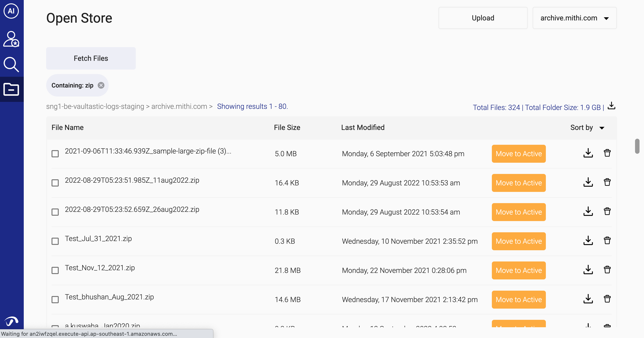Viewport: 644px width, 338px height.
Task: Delete the 2022-08-29 11aug2022.zip file
Action: [x=607, y=182]
